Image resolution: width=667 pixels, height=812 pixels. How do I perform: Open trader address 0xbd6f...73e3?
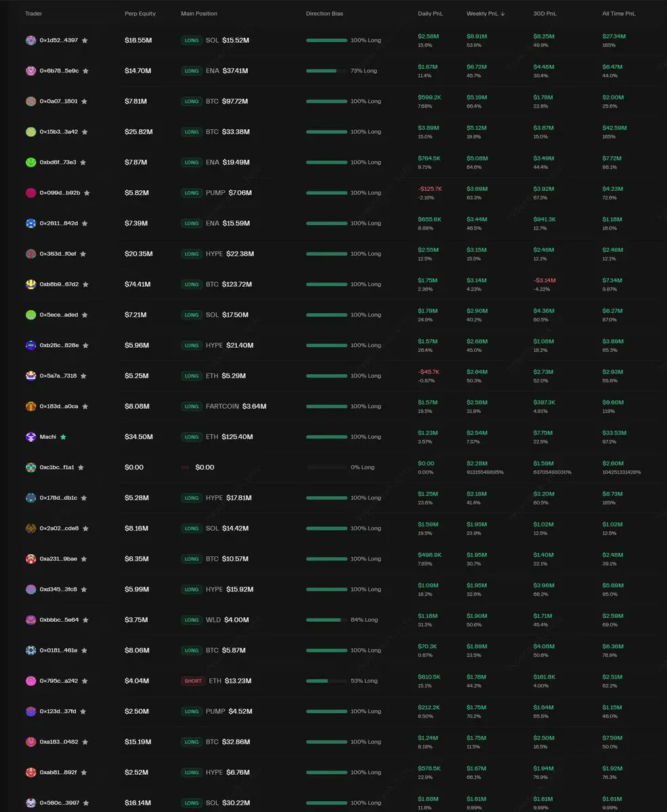tap(58, 162)
